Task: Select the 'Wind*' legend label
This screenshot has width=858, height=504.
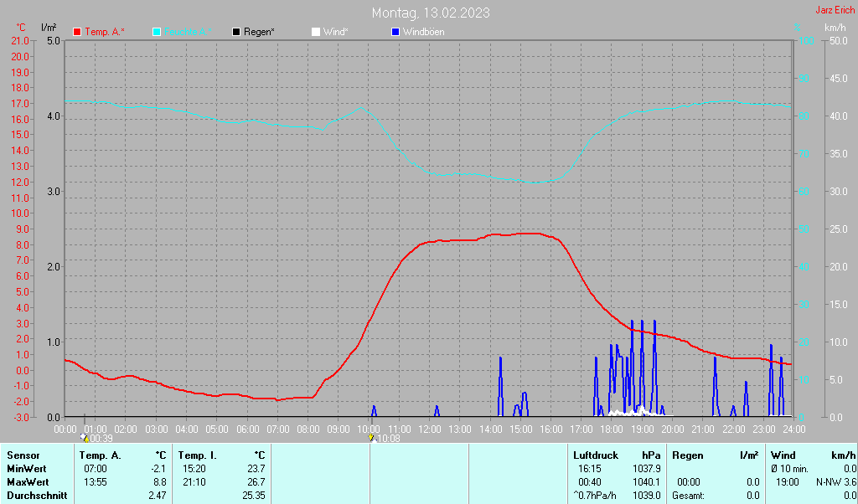Action: (335, 33)
